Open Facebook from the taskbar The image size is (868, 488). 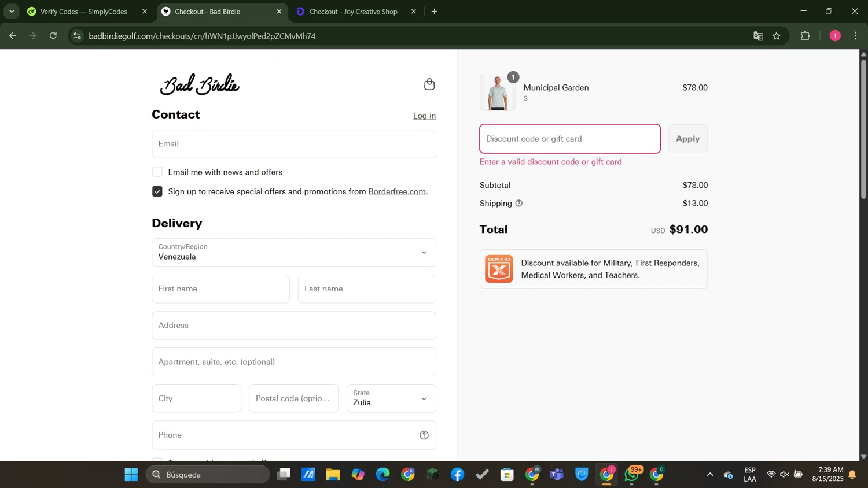(x=458, y=475)
